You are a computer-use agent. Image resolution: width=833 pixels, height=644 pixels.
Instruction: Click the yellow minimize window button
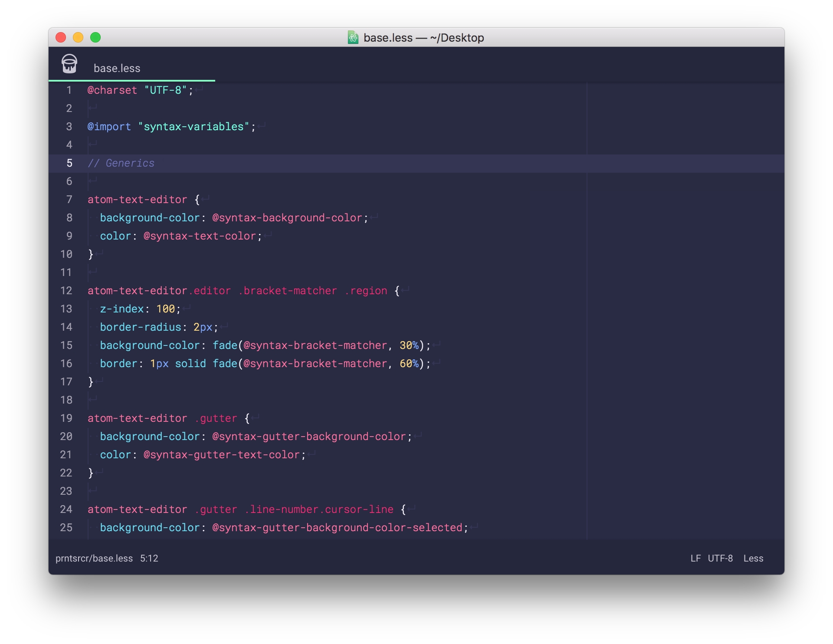78,38
